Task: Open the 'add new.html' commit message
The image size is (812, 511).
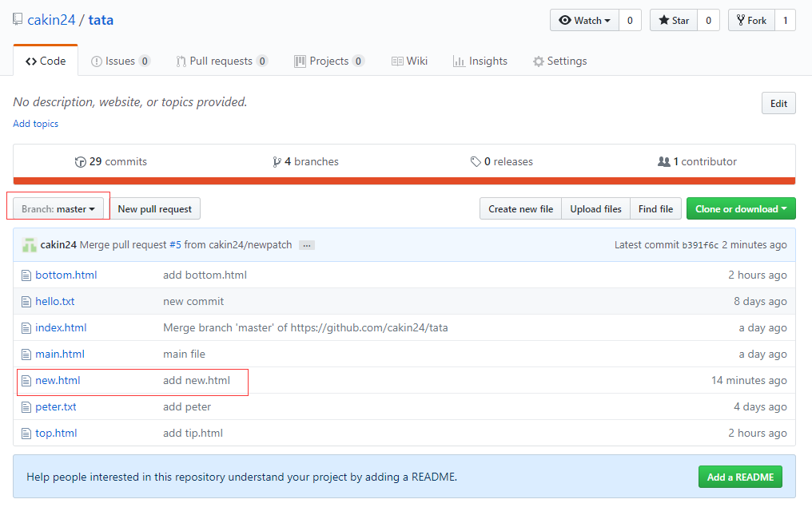Action: click(197, 381)
